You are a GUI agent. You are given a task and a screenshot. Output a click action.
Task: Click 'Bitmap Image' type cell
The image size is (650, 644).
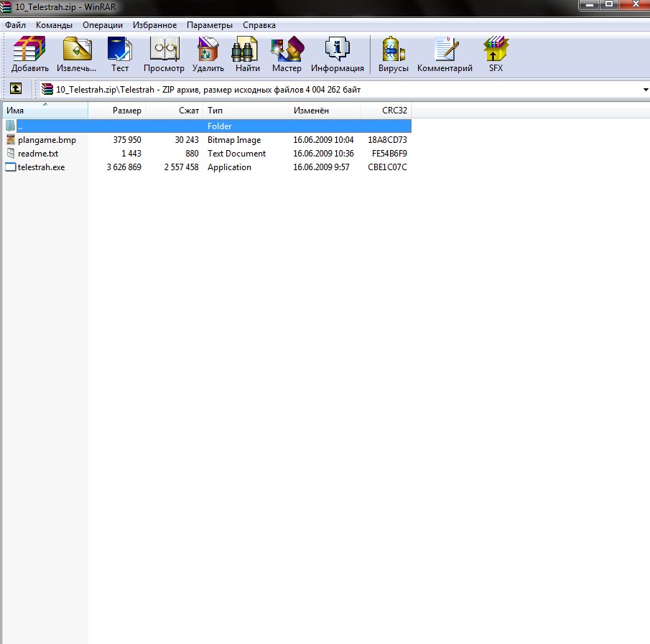point(234,140)
